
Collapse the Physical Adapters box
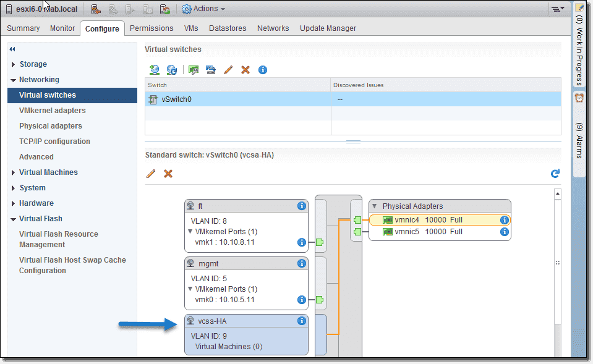point(374,206)
